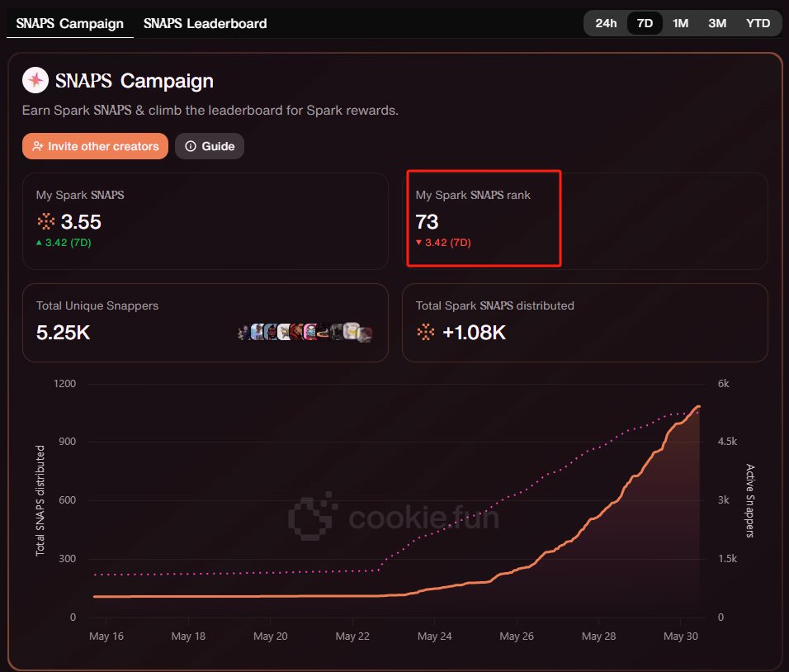Click the Total Spark SNAPS distributed label
Screen dimensions: 789x672
[494, 305]
